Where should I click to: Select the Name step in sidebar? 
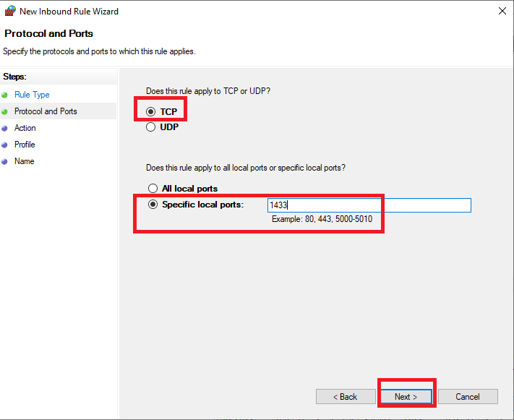(25, 161)
